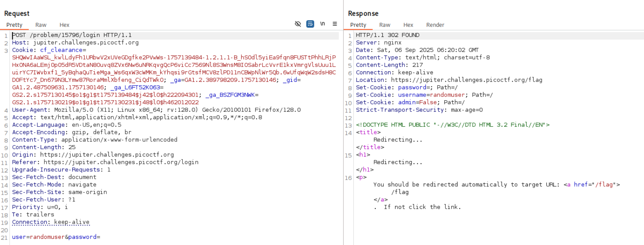644x245 pixels.
Task: Click the Set-Cookie password header
Action: (x=407, y=87)
